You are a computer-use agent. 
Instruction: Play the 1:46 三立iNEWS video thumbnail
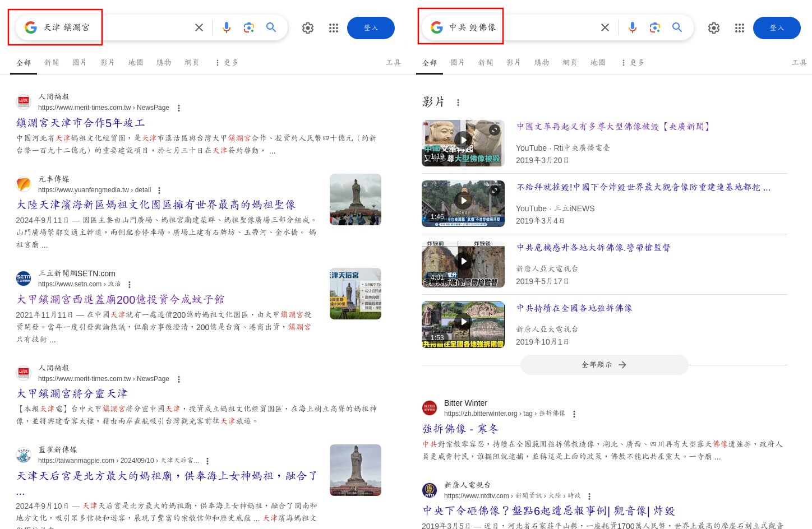click(x=463, y=203)
